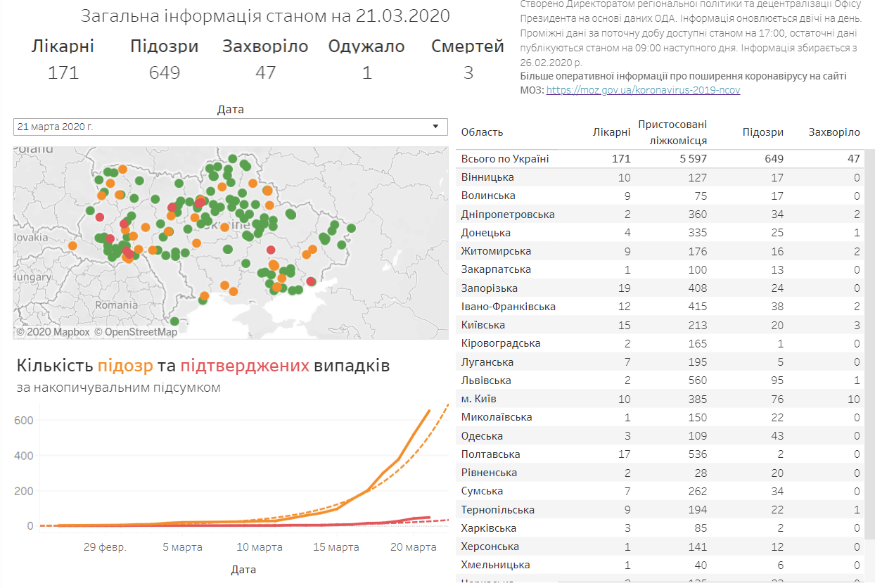This screenshot has height=588, width=875.
Task: Click the Область column header in the table
Action: click(482, 132)
